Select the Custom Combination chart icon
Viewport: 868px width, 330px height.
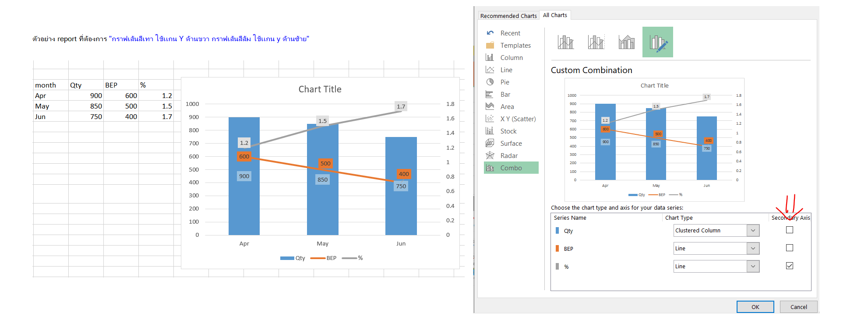658,42
